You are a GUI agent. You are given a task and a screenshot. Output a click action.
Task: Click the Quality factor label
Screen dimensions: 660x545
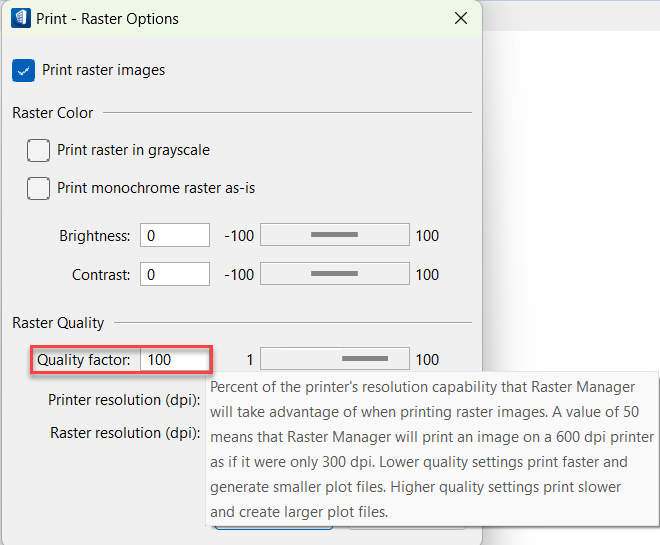pyautogui.click(x=84, y=359)
